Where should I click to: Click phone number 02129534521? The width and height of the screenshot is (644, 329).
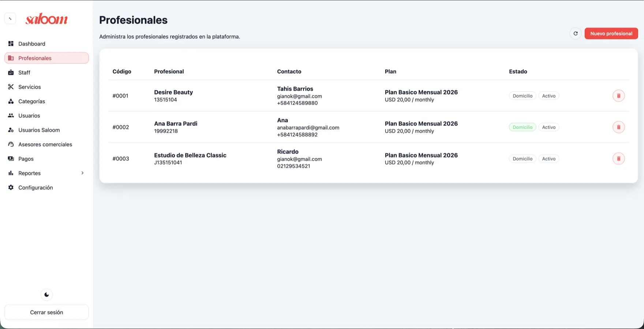click(x=293, y=166)
